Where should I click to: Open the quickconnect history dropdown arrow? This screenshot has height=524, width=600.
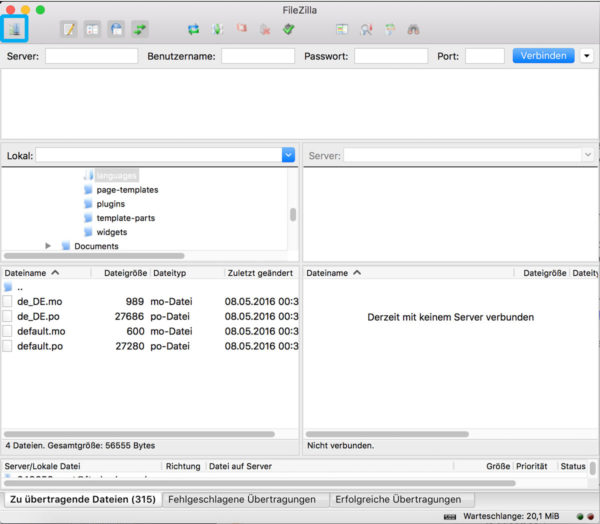pyautogui.click(x=587, y=56)
